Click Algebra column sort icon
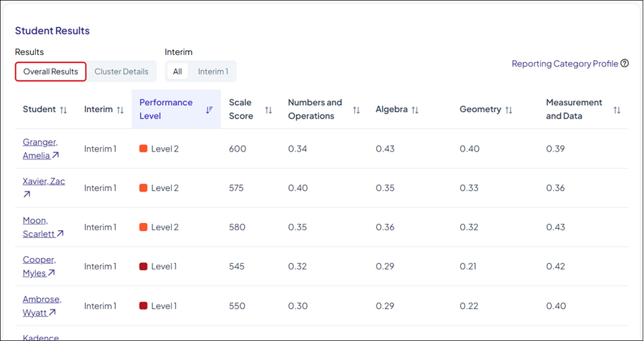Viewport: 644px width, 341px height. (x=415, y=110)
